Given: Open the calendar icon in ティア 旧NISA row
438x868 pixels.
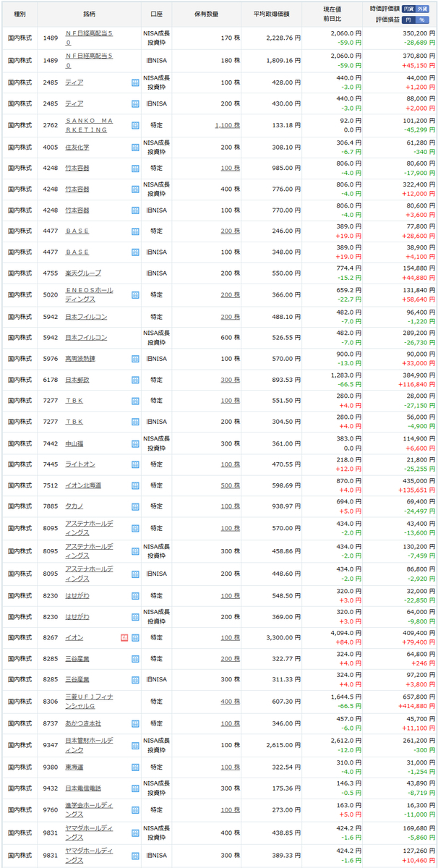Looking at the screenshot, I should tap(135, 104).
